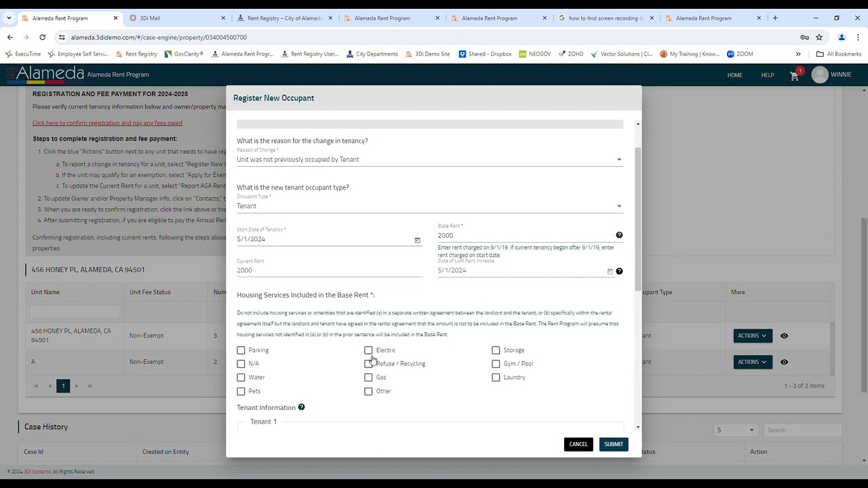Open the Last Rent Increase help icon
The image size is (868, 488).
(619, 271)
